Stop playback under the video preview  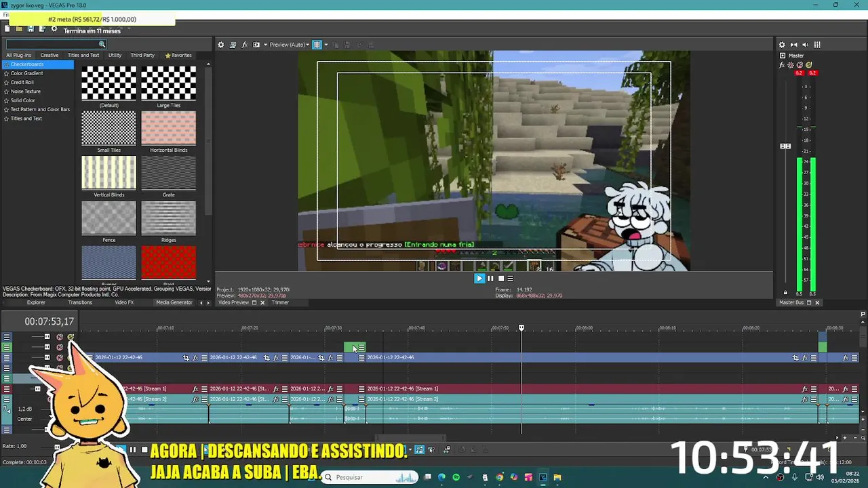coord(501,278)
